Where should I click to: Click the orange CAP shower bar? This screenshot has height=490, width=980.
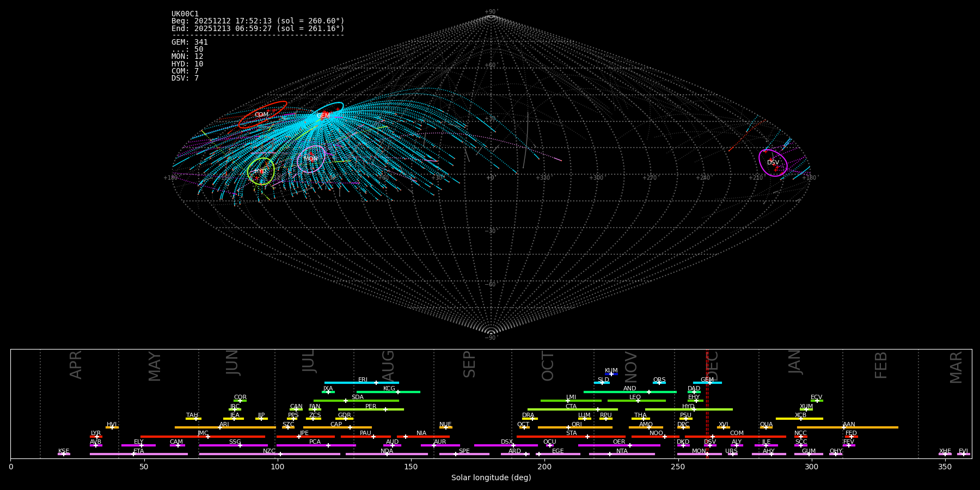point(338,427)
